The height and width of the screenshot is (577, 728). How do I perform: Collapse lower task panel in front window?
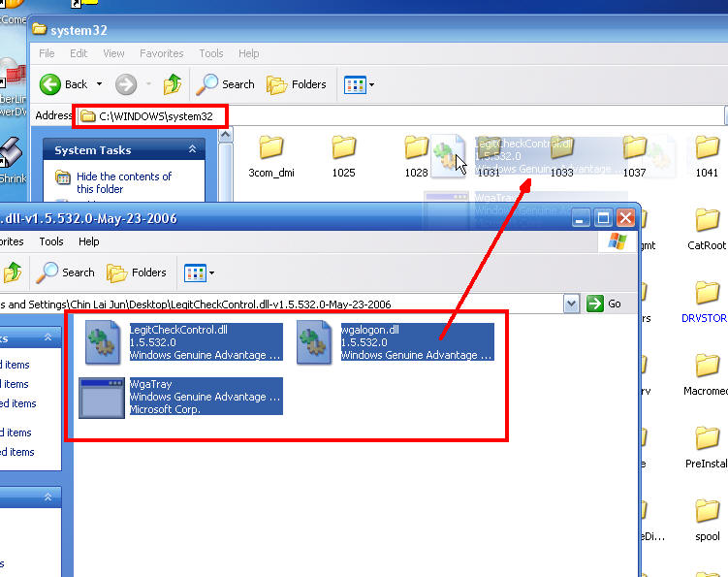[47, 497]
